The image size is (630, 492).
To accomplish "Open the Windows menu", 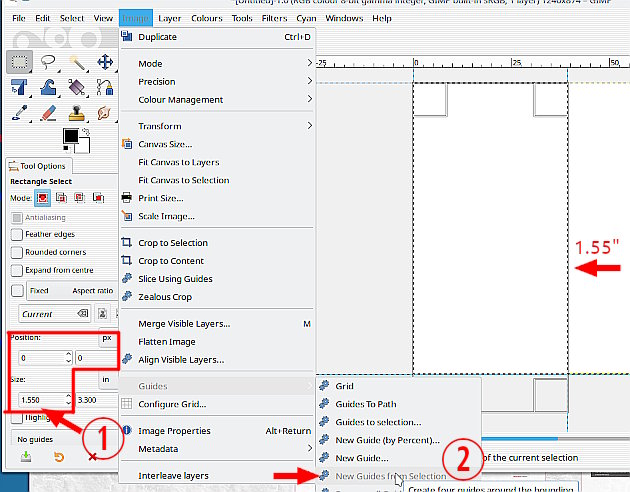I will coord(344,18).
